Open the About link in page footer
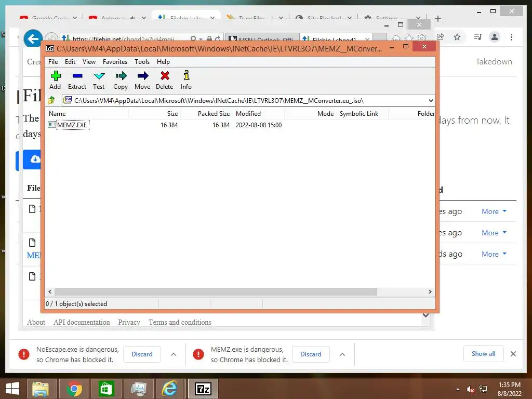The height and width of the screenshot is (399, 532). pyautogui.click(x=36, y=322)
